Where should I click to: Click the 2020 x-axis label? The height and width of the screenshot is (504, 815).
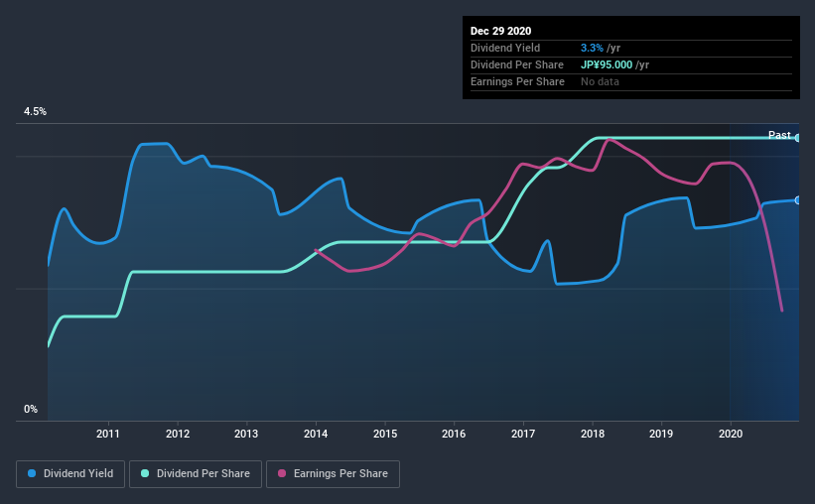click(x=731, y=434)
